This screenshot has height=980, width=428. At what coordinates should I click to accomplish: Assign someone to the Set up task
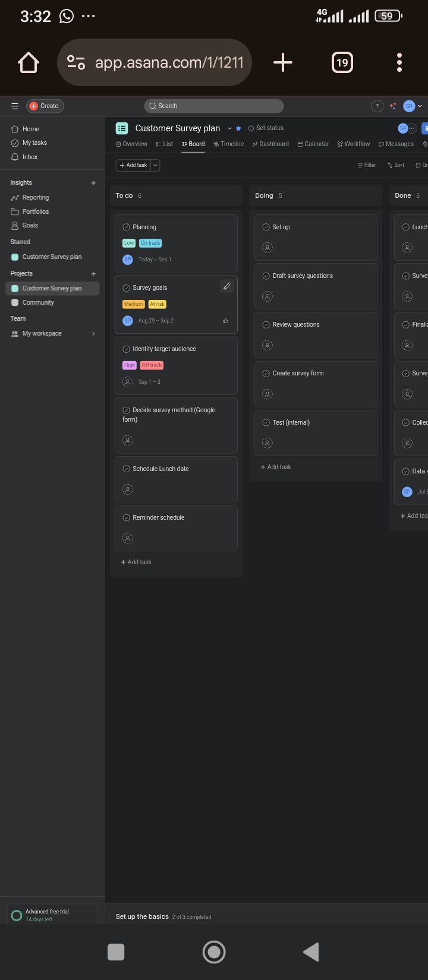click(x=267, y=248)
